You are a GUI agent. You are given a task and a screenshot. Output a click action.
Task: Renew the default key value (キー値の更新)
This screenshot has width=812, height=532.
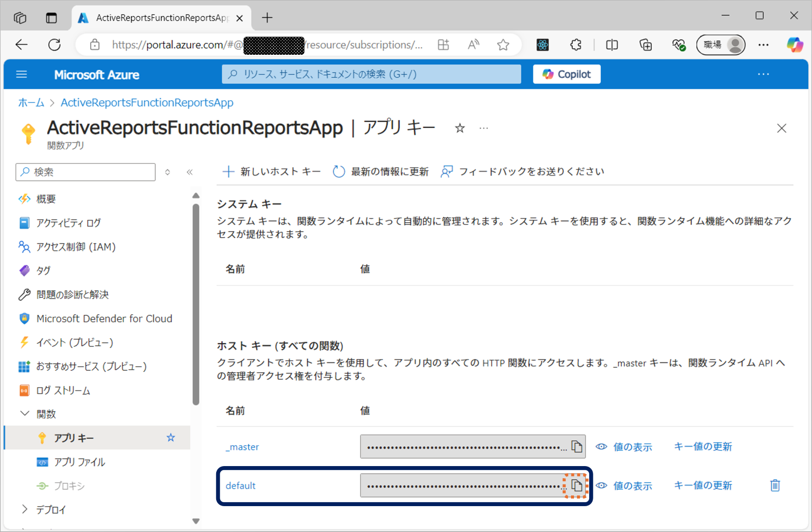tap(703, 485)
